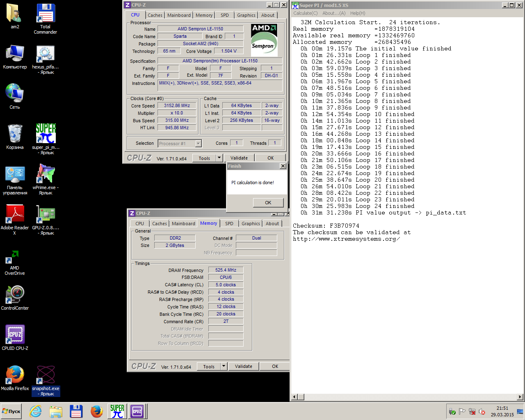Click the memory Type DDR2 value
The width and height of the screenshot is (525, 420).
click(175, 238)
